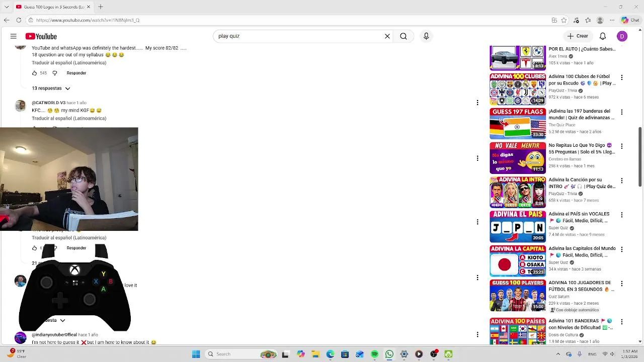Open No Repitas Lo Que Yo Digo title
The width and height of the screenshot is (644, 362).
click(582, 148)
